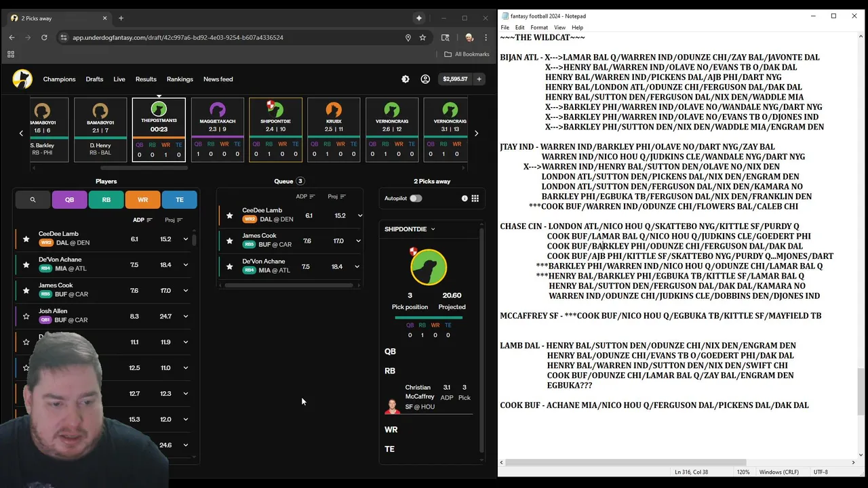Expand De'Von Achane row in Players list
The width and height of the screenshot is (868, 488).
pyautogui.click(x=185, y=265)
